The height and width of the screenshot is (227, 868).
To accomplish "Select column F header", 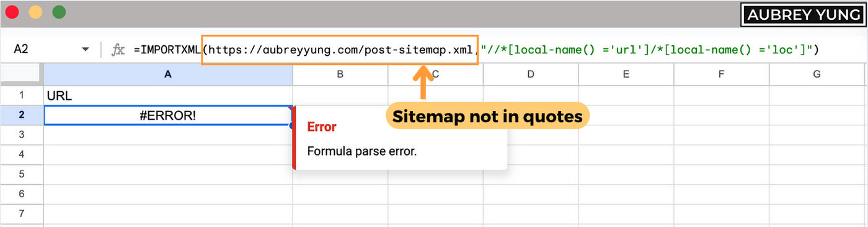I will (x=721, y=74).
